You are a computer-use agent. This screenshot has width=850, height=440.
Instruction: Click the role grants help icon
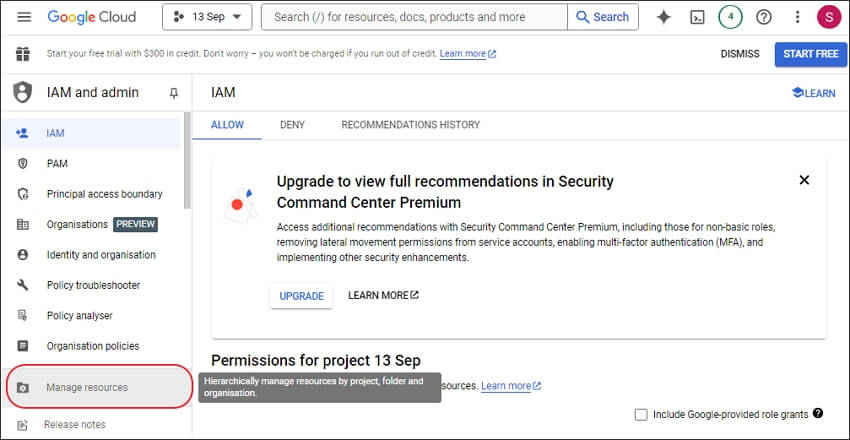818,413
